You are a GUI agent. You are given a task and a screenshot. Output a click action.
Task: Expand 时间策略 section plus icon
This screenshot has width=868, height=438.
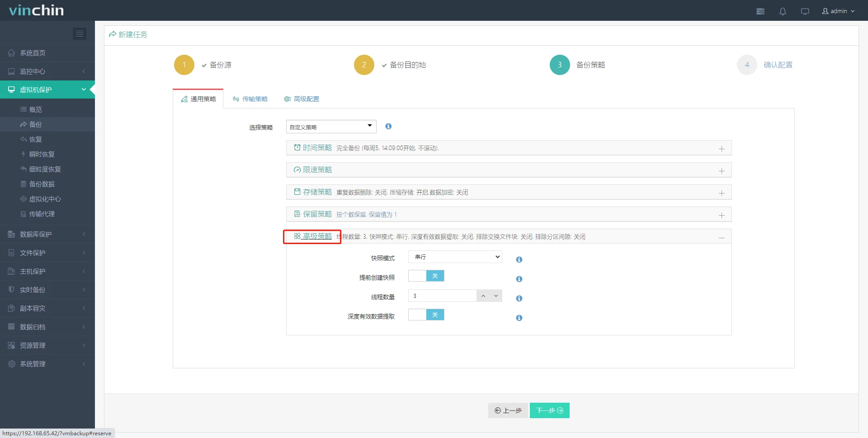click(722, 149)
